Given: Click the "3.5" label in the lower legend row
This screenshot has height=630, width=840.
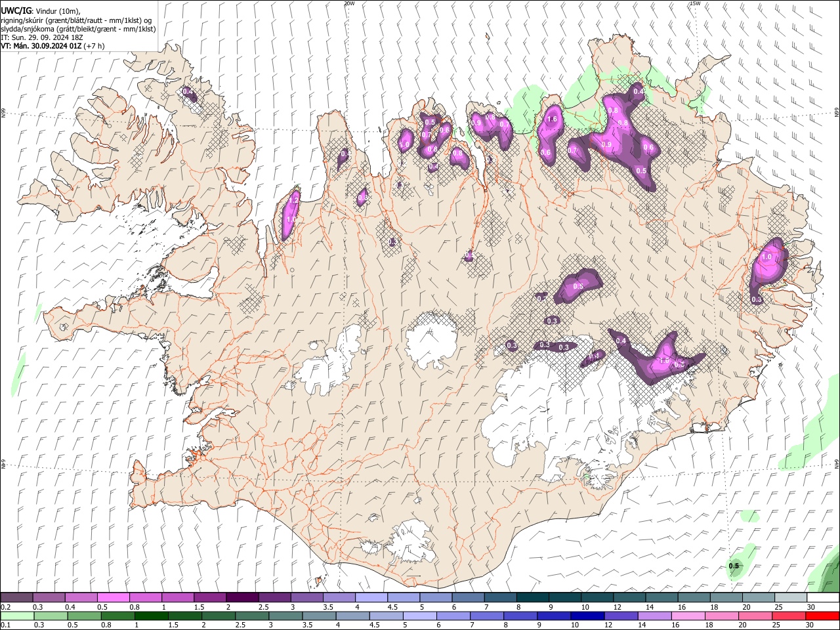Looking at the screenshot, I should 306,625.
